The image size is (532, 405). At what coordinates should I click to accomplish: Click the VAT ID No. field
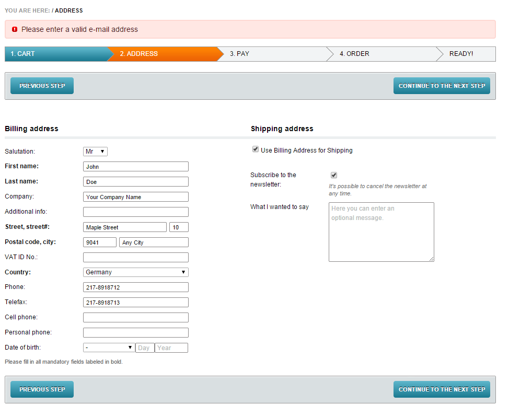[136, 258]
